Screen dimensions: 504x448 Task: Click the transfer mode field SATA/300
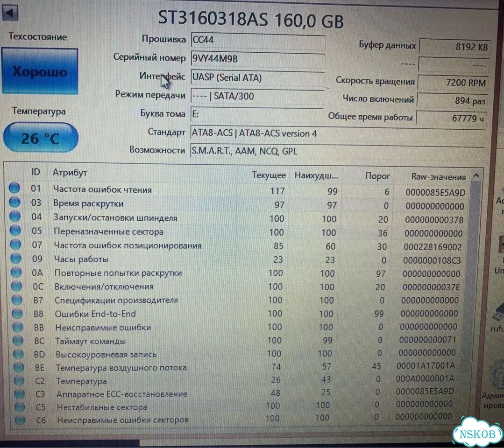[x=257, y=97]
